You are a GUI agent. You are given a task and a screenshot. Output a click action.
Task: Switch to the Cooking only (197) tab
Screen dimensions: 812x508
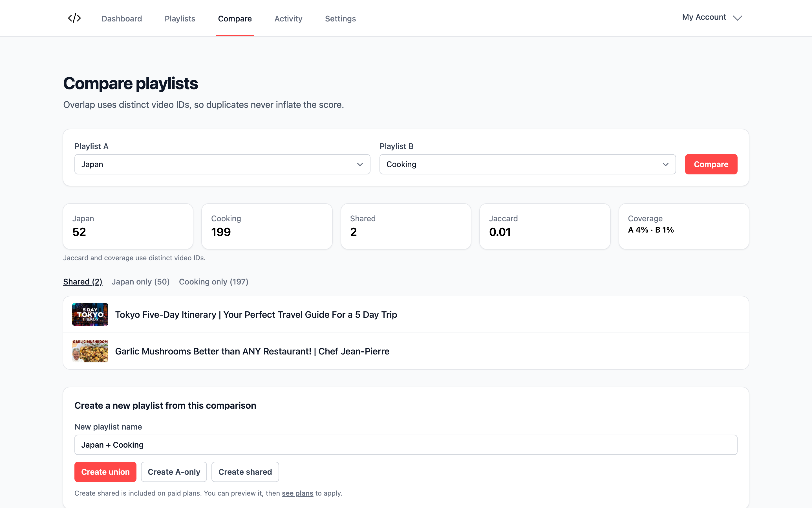[x=214, y=282]
